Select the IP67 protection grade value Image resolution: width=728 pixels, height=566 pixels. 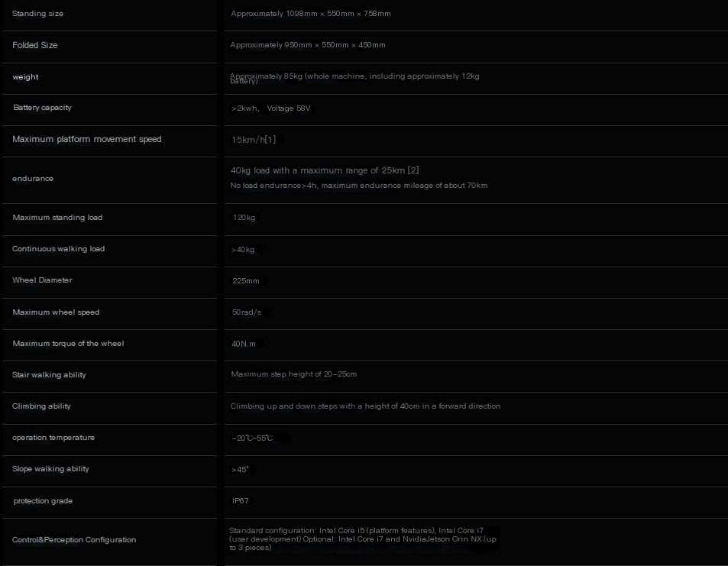coord(240,501)
